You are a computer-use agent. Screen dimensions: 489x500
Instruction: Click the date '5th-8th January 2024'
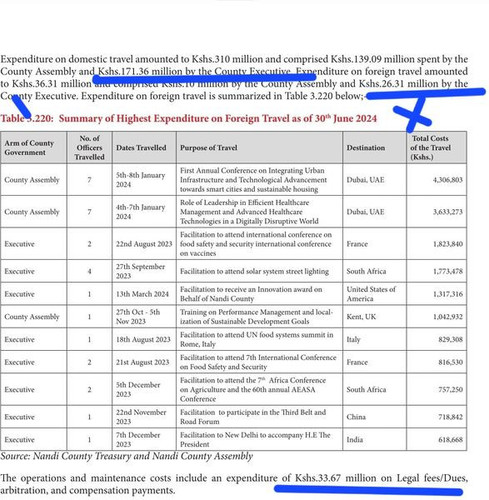[140, 180]
